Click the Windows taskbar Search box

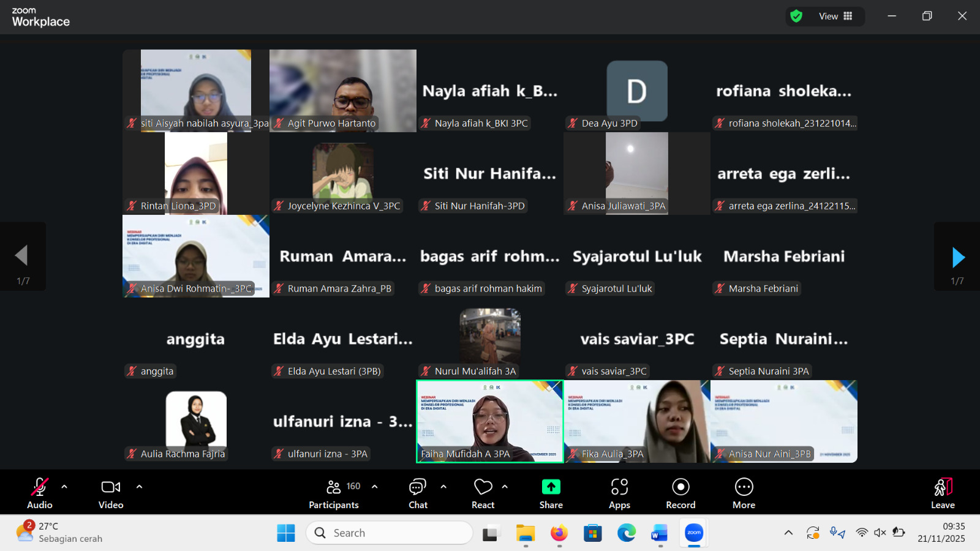(390, 533)
